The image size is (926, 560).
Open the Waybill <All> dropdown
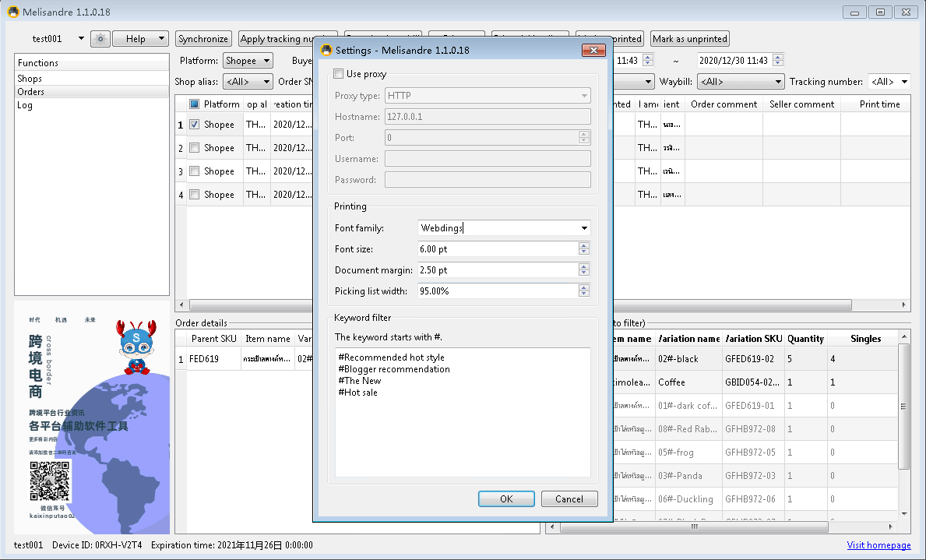pyautogui.click(x=741, y=82)
